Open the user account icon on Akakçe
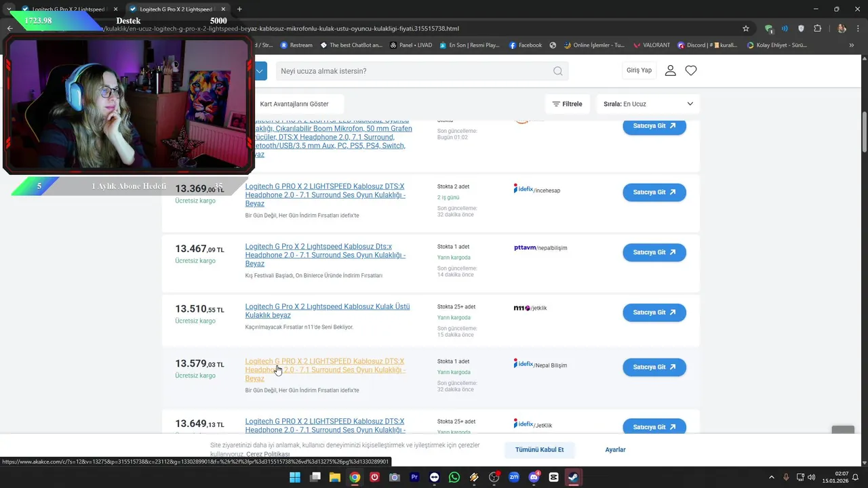The image size is (868, 488). tap(670, 70)
